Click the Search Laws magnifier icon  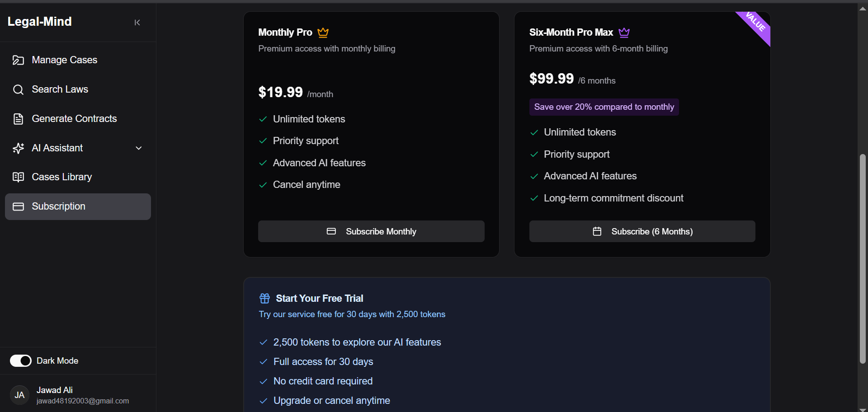[18, 89]
